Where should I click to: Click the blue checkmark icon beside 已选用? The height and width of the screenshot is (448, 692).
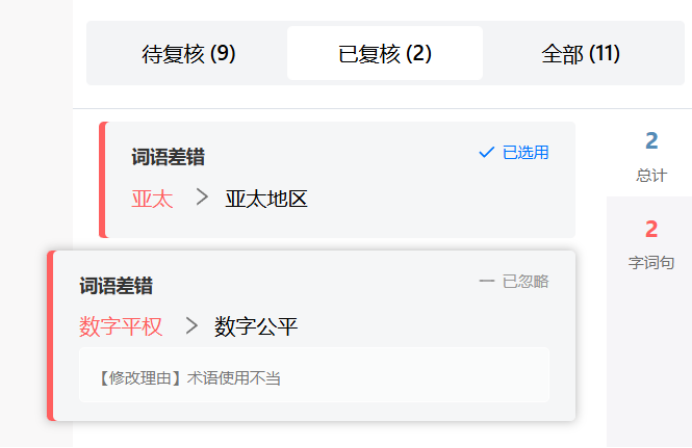coord(487,152)
